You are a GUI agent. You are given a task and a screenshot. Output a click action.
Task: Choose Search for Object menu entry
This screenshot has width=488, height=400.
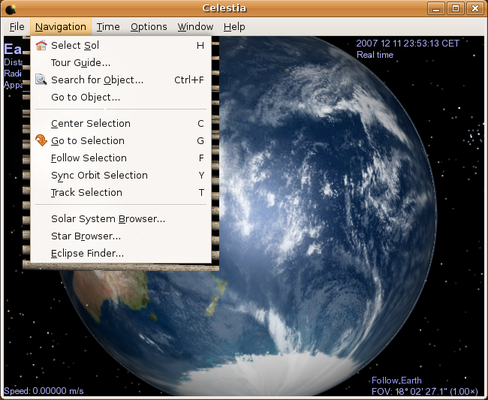(x=120, y=80)
